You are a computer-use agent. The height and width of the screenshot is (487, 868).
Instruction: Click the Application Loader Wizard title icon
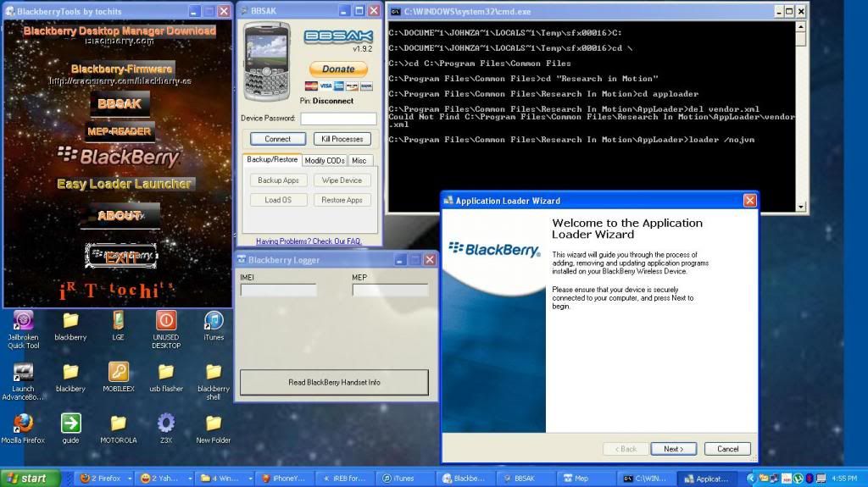(448, 201)
